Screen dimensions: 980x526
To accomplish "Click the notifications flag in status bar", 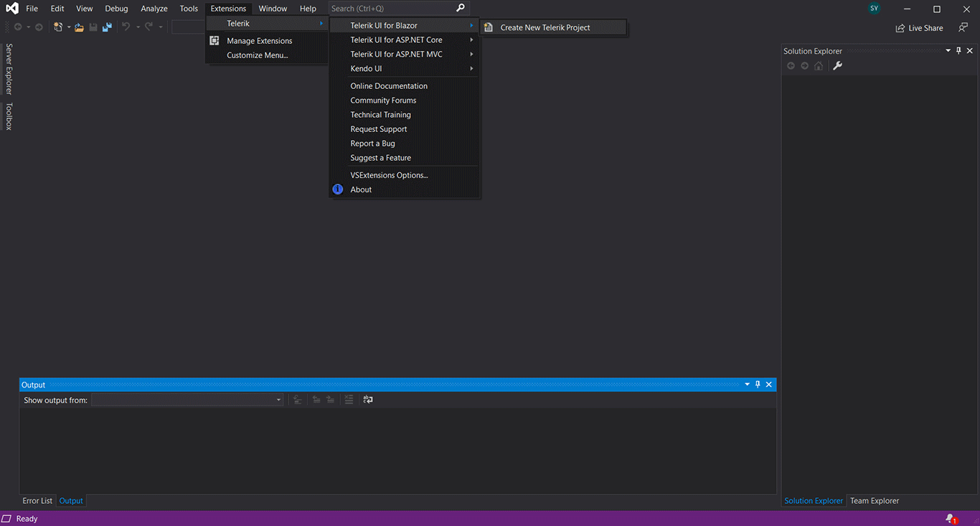I will click(x=951, y=518).
